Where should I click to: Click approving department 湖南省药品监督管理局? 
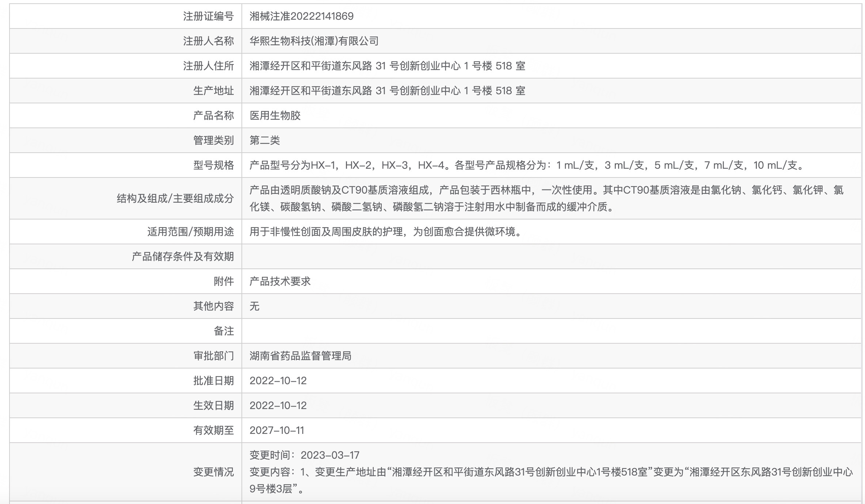(x=301, y=356)
